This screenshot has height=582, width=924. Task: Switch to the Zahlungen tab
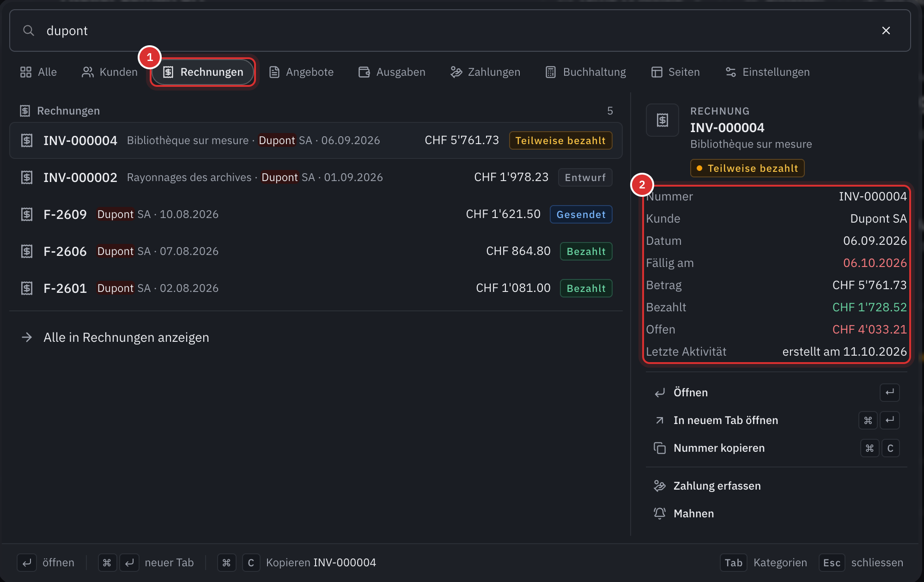point(485,72)
